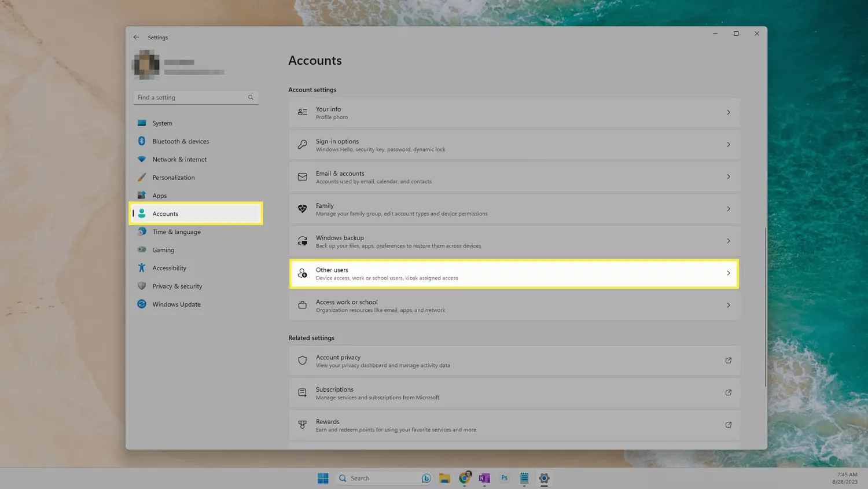
Task: Click the search magnifier in Find a setting
Action: 251,97
